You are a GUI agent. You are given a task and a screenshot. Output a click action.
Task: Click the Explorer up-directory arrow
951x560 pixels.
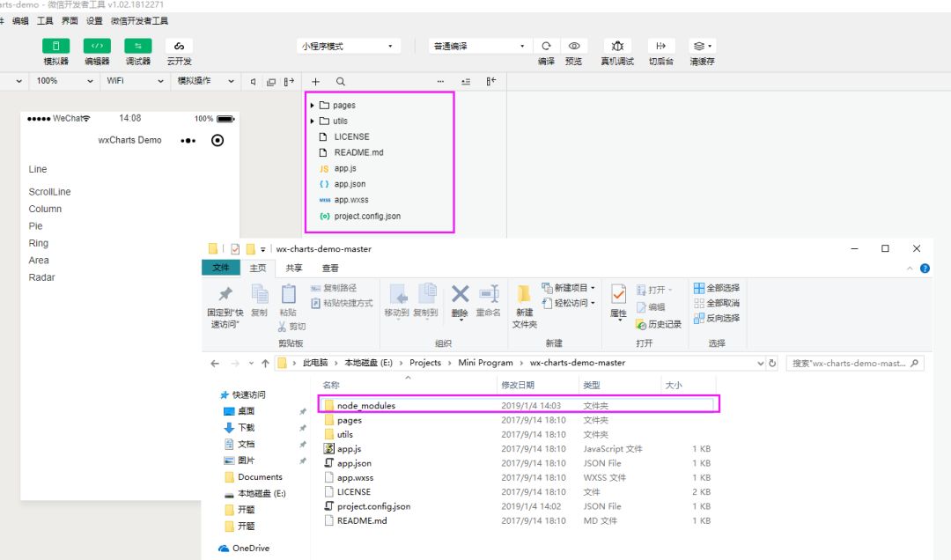click(265, 364)
